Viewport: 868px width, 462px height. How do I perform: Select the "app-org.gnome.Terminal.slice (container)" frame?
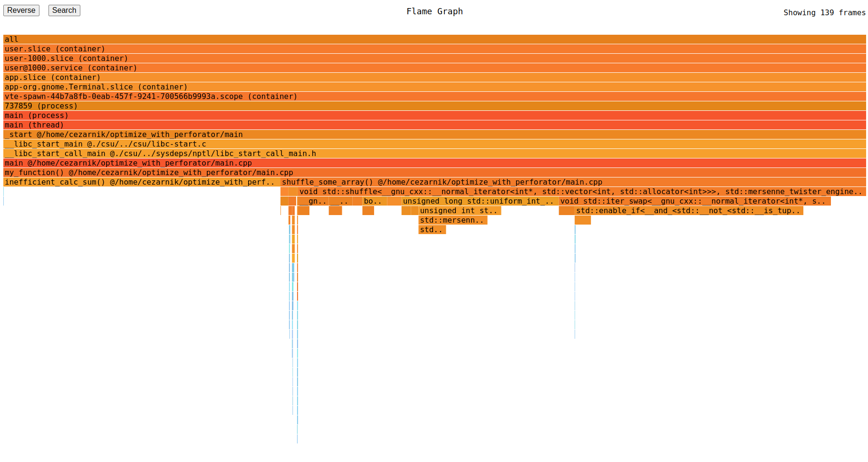pyautogui.click(x=428, y=87)
